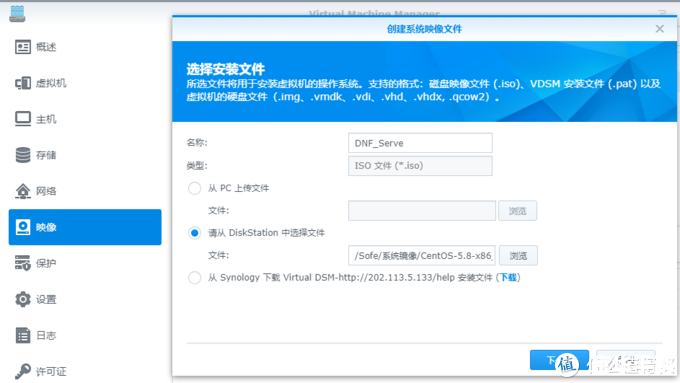Image resolution: width=680 pixels, height=383 pixels.
Task: Click the 类型: label
Action: point(197,166)
